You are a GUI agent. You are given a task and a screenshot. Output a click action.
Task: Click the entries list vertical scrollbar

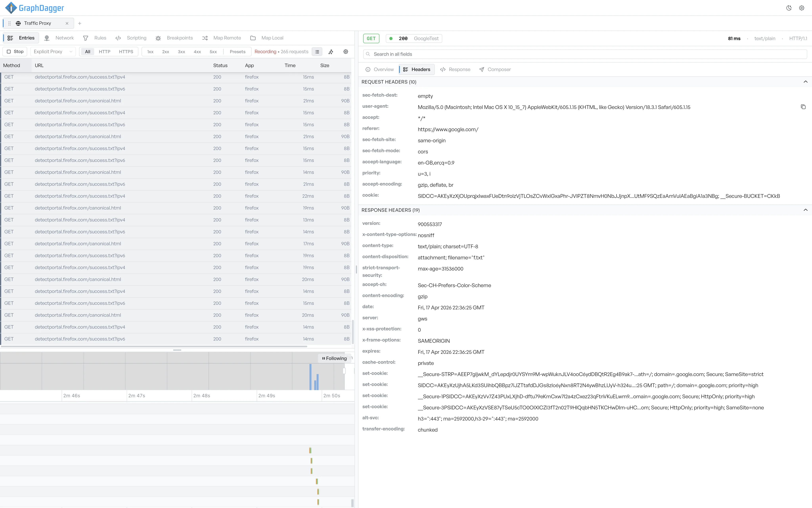click(x=352, y=332)
